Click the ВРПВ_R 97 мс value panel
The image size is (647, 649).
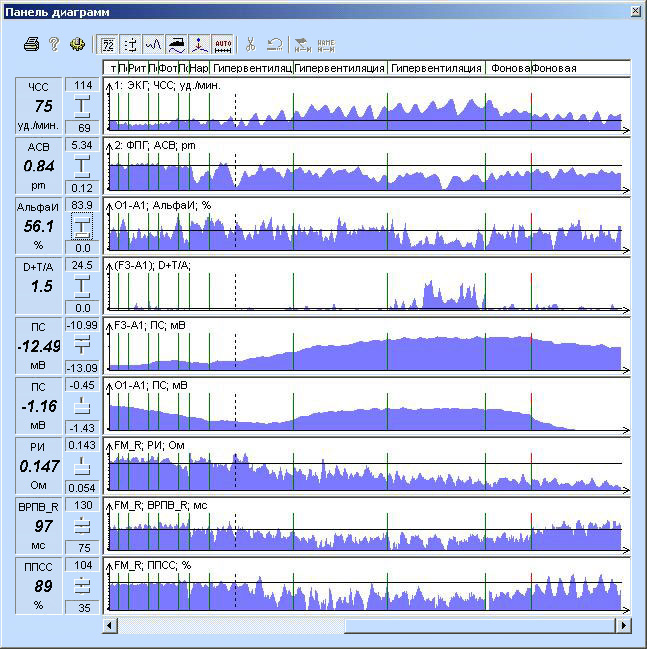click(x=38, y=526)
